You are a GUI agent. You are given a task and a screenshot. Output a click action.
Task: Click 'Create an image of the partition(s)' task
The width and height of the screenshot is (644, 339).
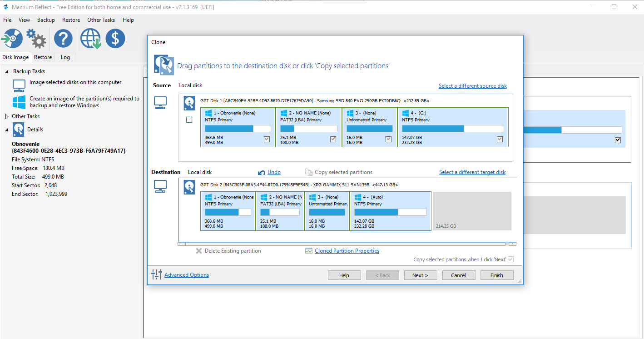[84, 102]
